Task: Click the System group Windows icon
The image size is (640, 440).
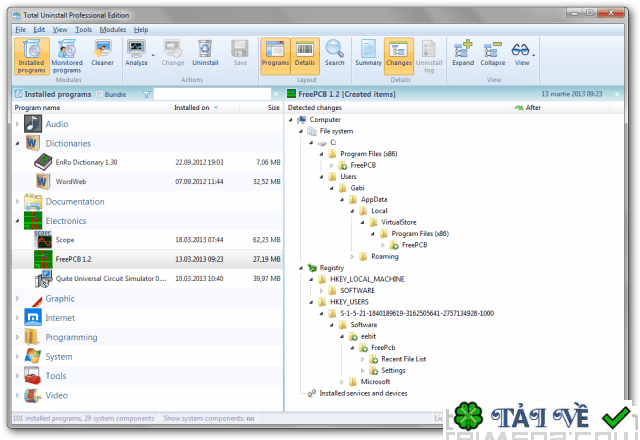Action: coord(33,356)
